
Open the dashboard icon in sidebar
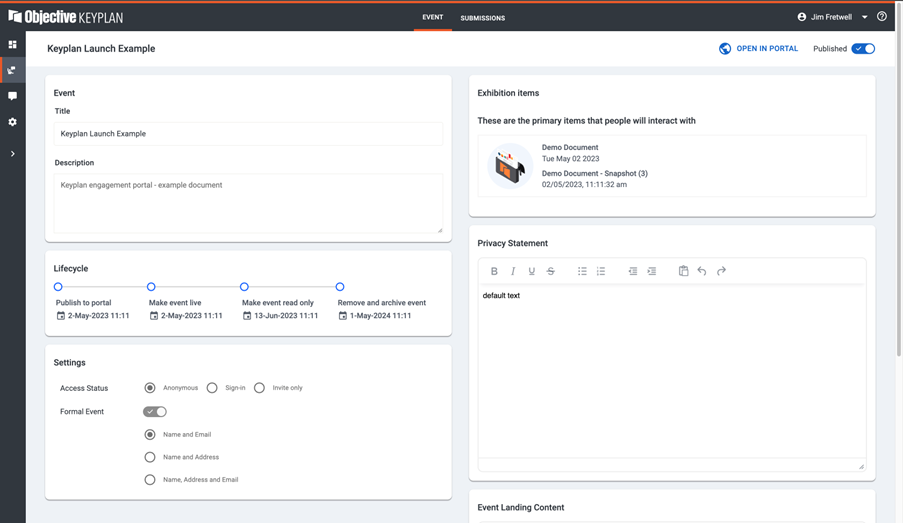[x=13, y=45]
